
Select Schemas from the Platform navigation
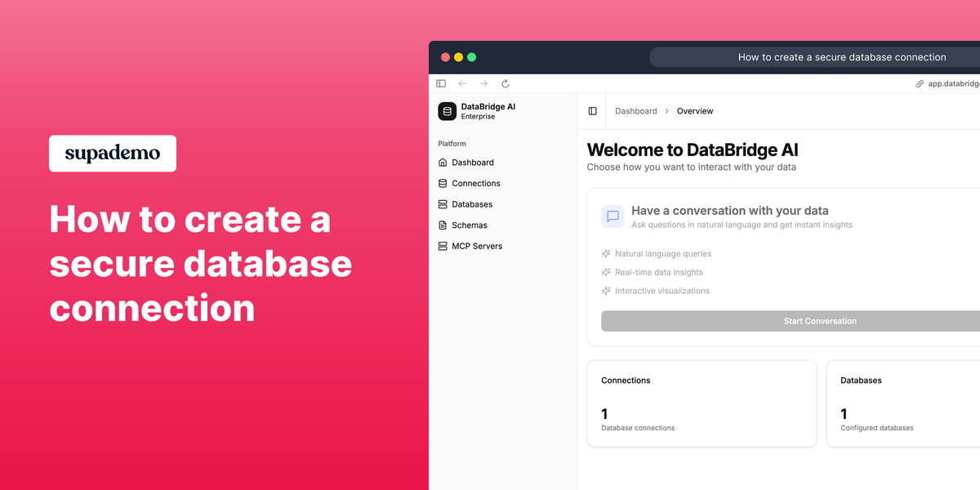(472, 225)
